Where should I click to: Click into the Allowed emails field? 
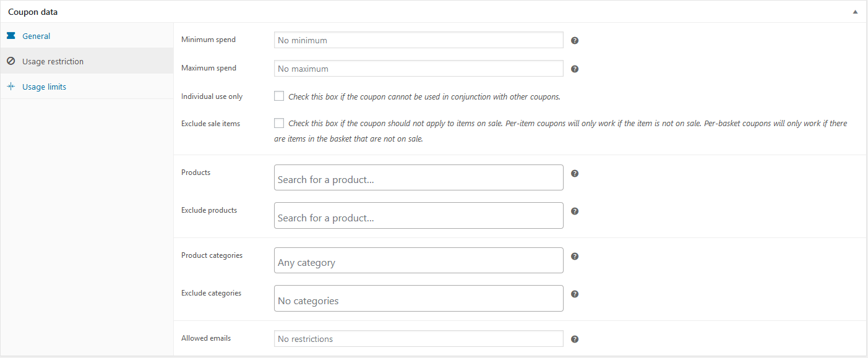click(419, 339)
